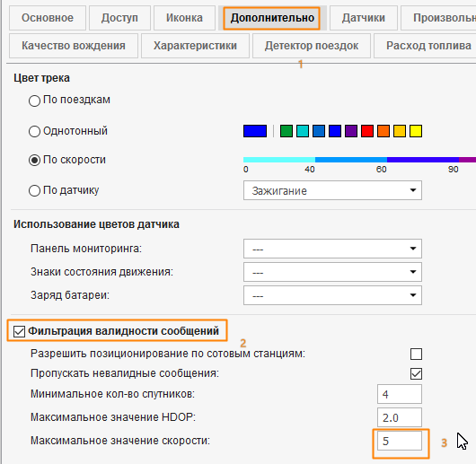Switch to the Доступ tab
The image size is (476, 464).
[x=119, y=18]
